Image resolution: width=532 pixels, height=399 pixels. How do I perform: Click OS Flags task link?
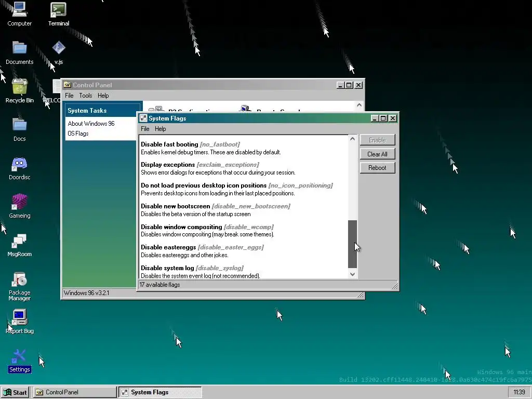pos(78,134)
